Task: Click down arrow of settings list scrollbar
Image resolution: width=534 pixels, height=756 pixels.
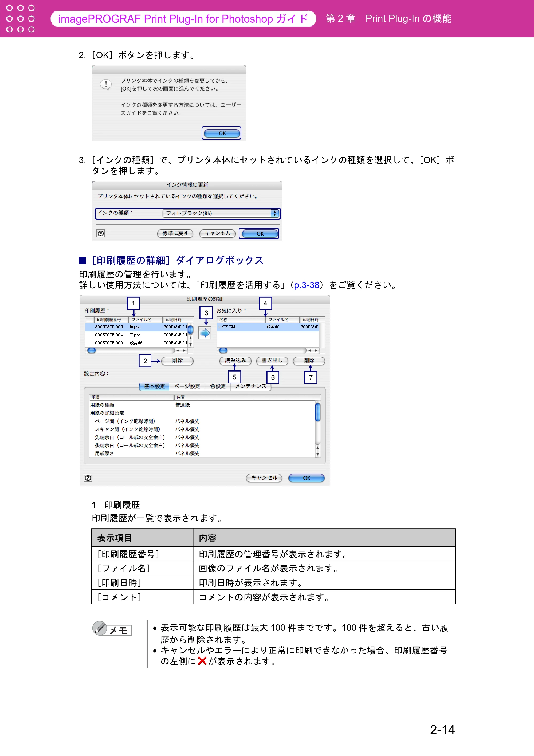Action: (x=318, y=455)
